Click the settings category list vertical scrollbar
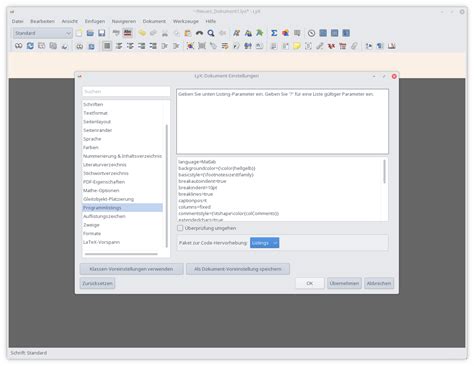This screenshot has height=366, width=474. pos(166,185)
